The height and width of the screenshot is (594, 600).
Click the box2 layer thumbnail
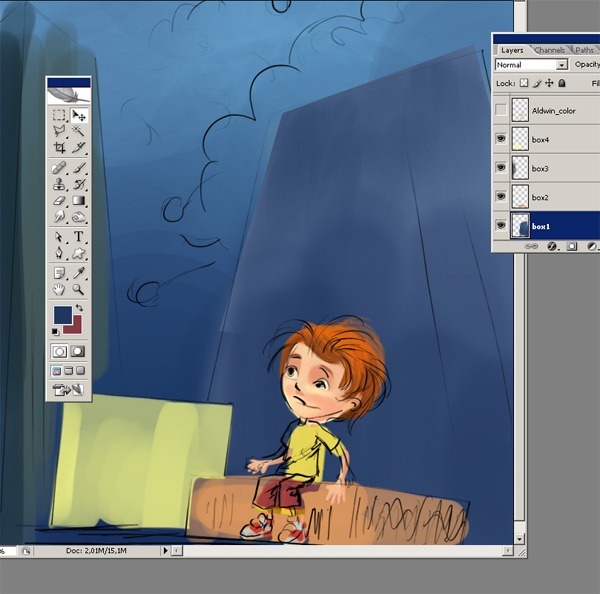click(520, 197)
